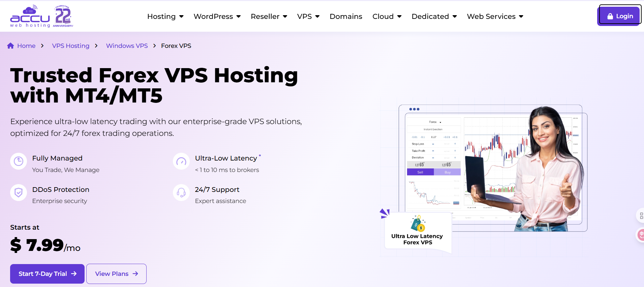Click the DDoS Protection heading
Screen dimensions: 644x287
pyautogui.click(x=61, y=190)
